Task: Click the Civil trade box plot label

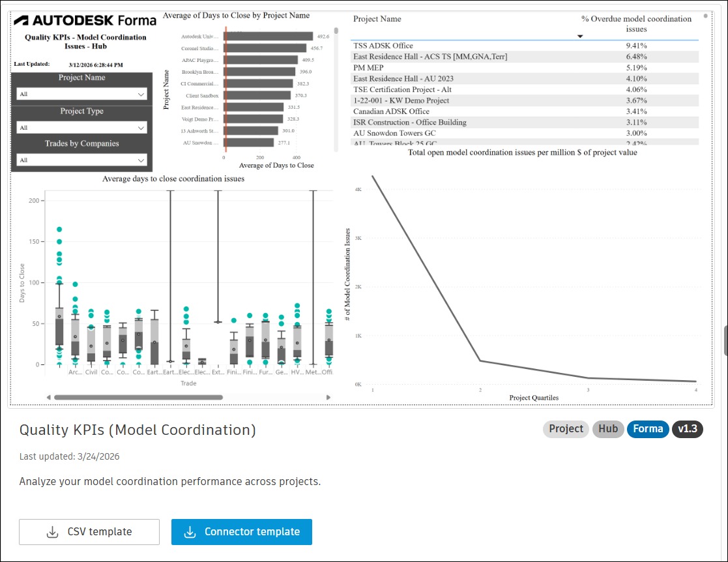Action: (x=91, y=372)
